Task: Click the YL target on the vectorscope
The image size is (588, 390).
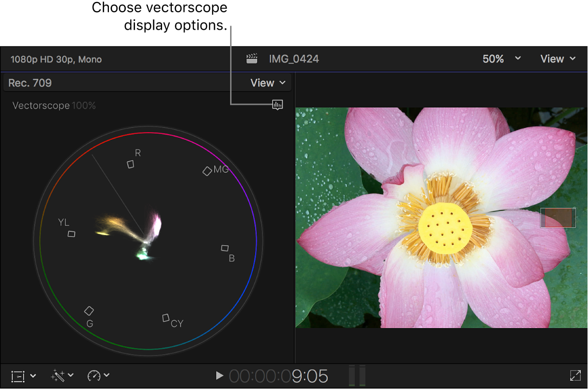Action: tap(71, 233)
